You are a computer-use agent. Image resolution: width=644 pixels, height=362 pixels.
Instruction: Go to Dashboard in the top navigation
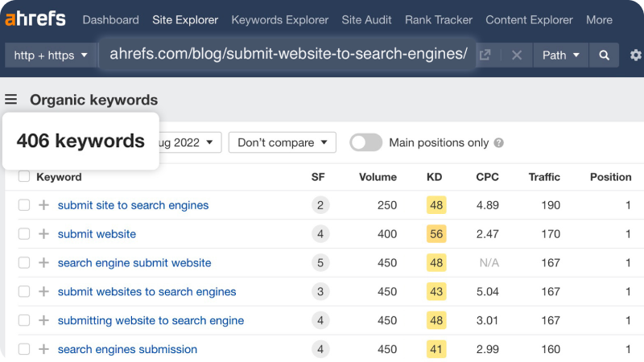point(110,19)
